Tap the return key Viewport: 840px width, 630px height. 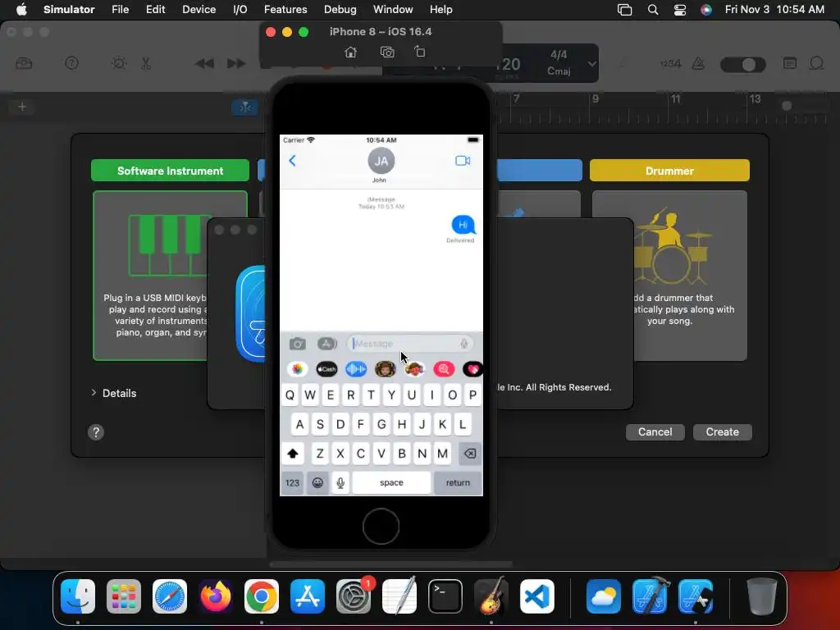(x=458, y=482)
